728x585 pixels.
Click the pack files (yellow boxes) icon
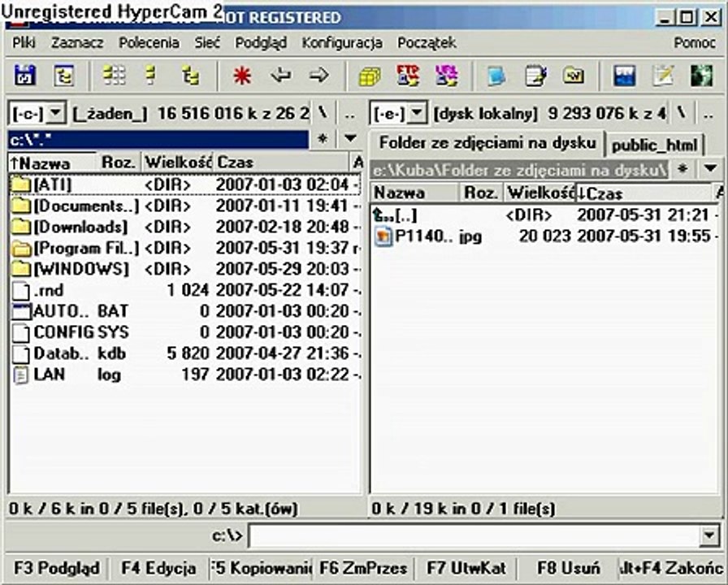(370, 76)
